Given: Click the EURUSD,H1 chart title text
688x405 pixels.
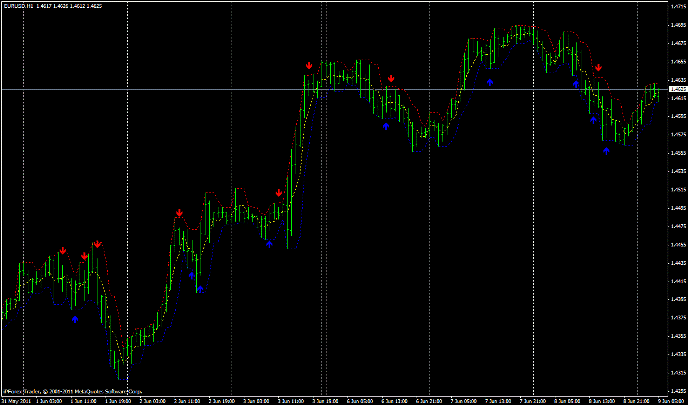Looking at the screenshot, I should tap(19, 6).
